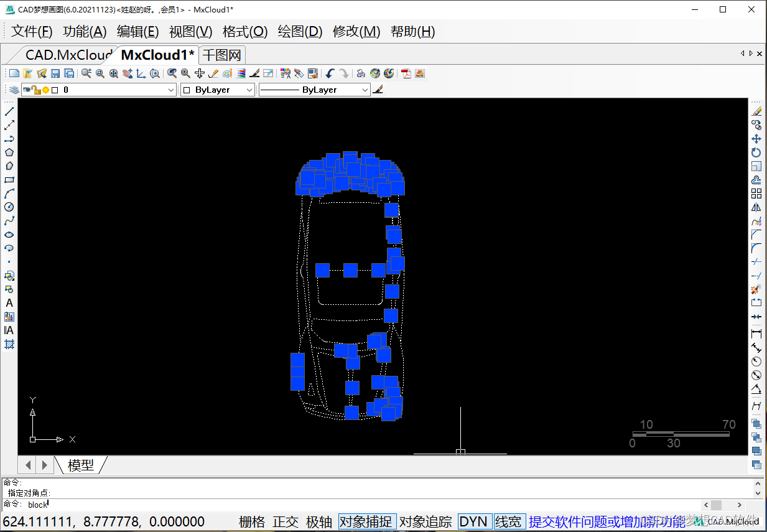Open the layer manager icon

coord(13,90)
